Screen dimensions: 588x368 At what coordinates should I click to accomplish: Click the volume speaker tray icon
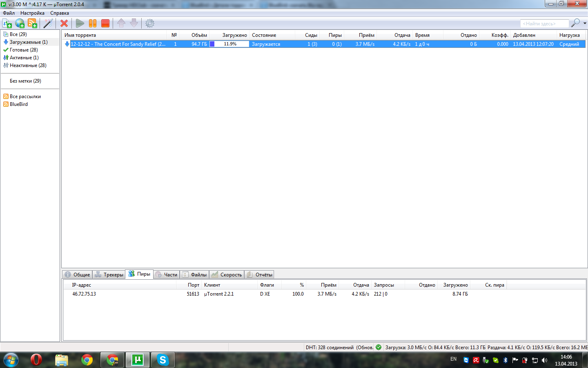(544, 360)
